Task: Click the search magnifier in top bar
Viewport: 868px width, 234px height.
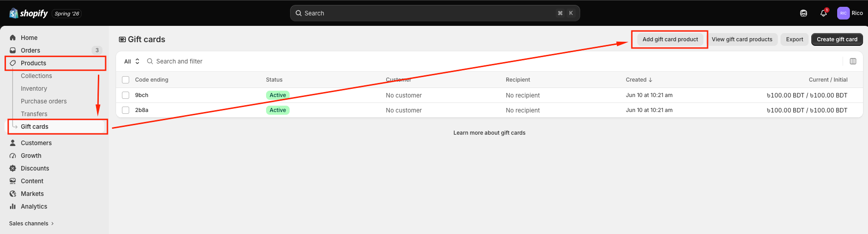Action: pos(299,13)
